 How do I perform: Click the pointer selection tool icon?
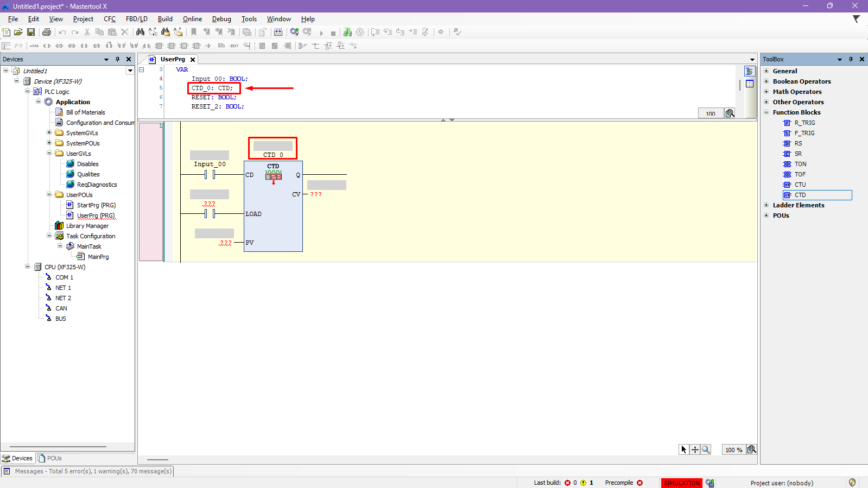(683, 449)
